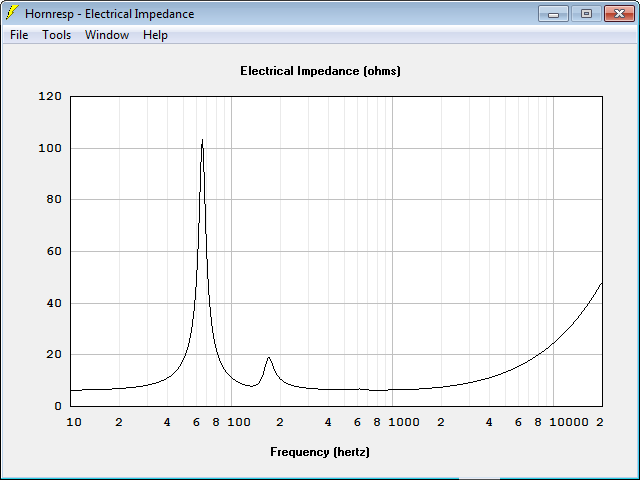640x480 pixels.
Task: Click the 1000 label on the frequency axis
Action: click(x=404, y=422)
